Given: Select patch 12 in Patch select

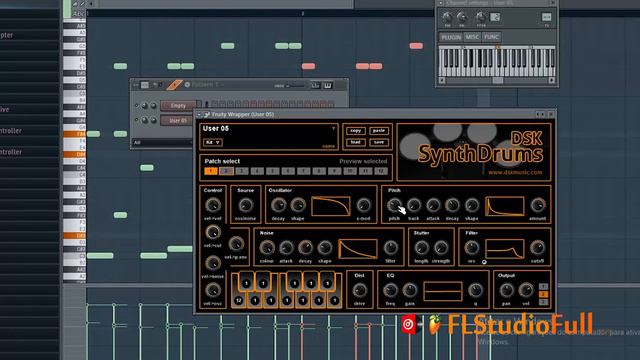Looking at the screenshot, I should [x=381, y=171].
